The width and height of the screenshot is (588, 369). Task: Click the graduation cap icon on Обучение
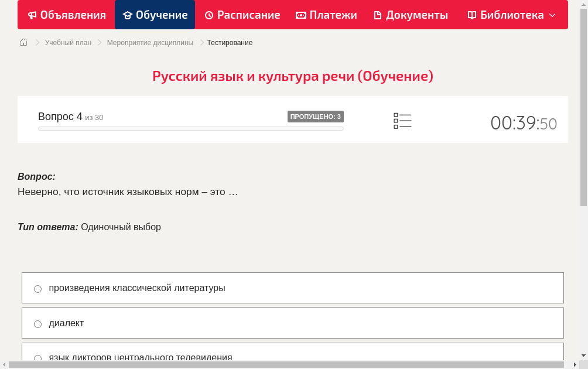point(129,15)
